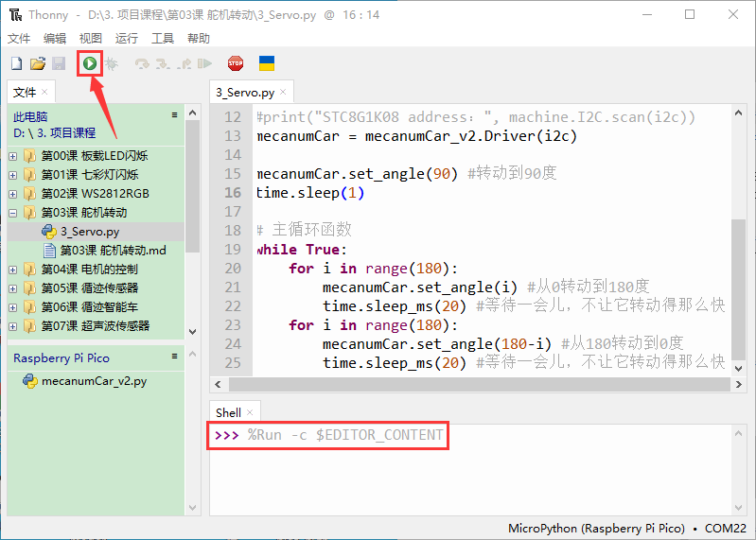
Task: Click the 第00课 板载LED闪烁 folder name
Action: coord(95,156)
